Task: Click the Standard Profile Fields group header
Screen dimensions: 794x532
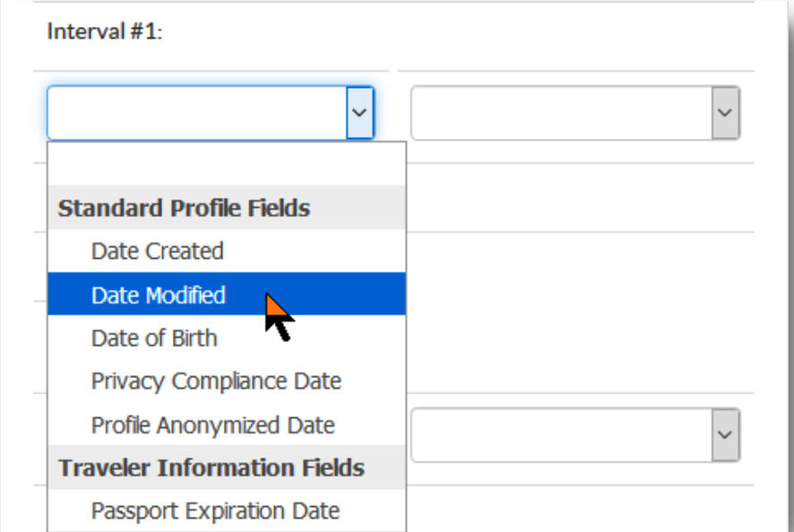Action: (x=227, y=208)
